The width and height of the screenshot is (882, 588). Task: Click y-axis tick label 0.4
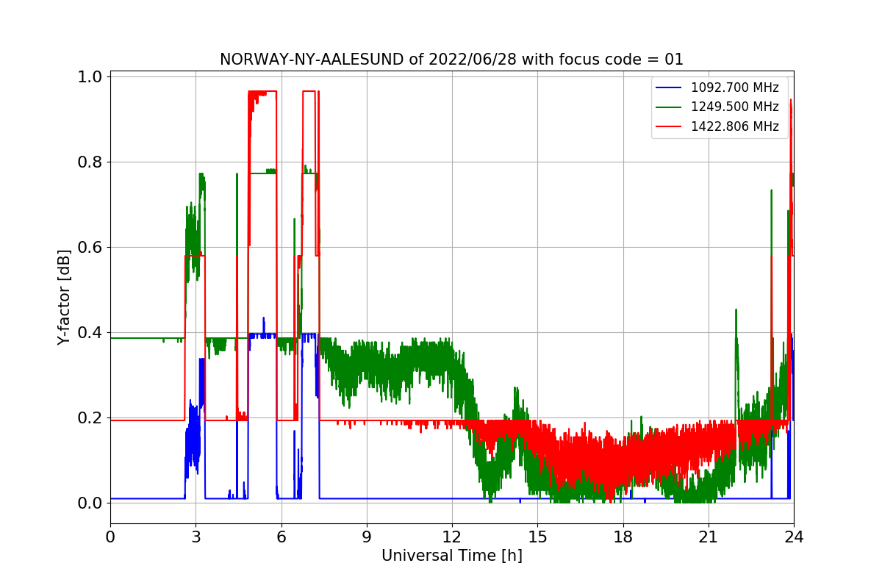tap(90, 332)
